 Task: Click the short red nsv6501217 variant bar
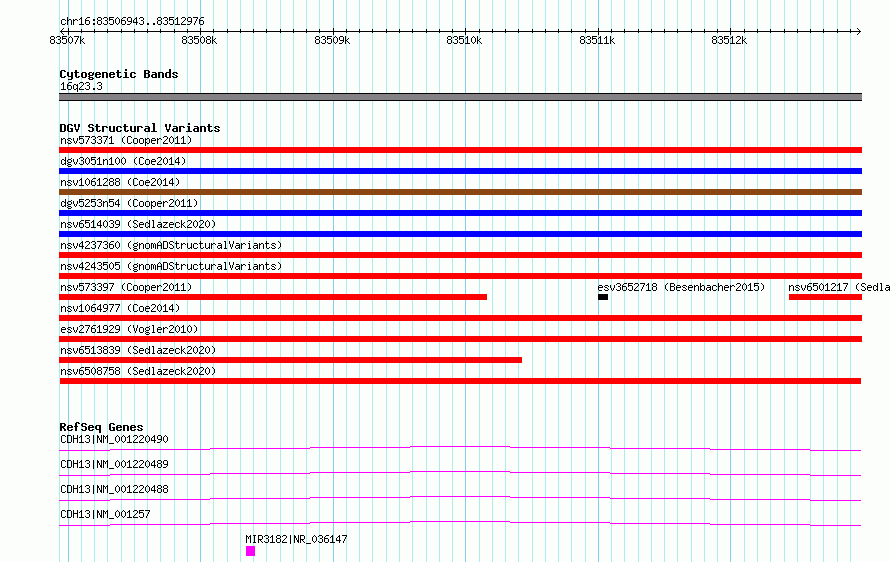[825, 297]
